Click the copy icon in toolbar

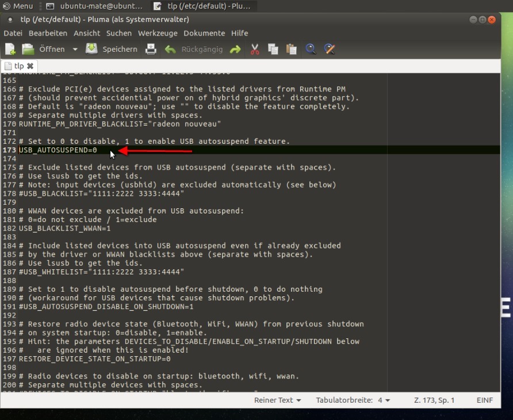tap(273, 49)
